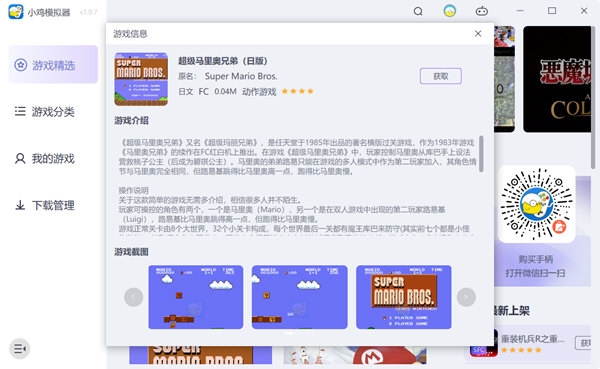Click the screenshot carousel page indicator

point(289,333)
